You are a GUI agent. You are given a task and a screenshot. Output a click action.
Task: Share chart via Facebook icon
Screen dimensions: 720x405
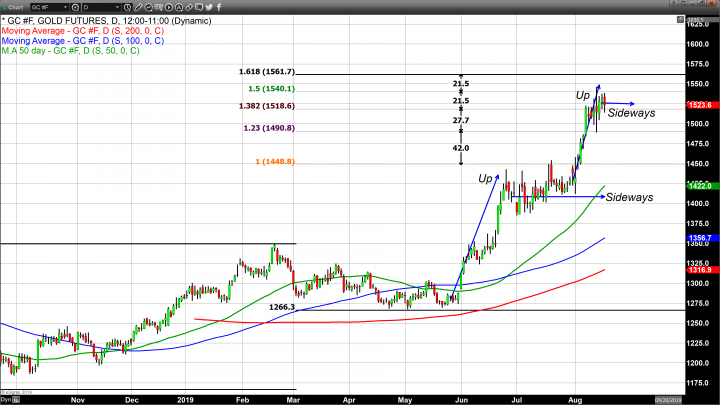tap(219, 7)
